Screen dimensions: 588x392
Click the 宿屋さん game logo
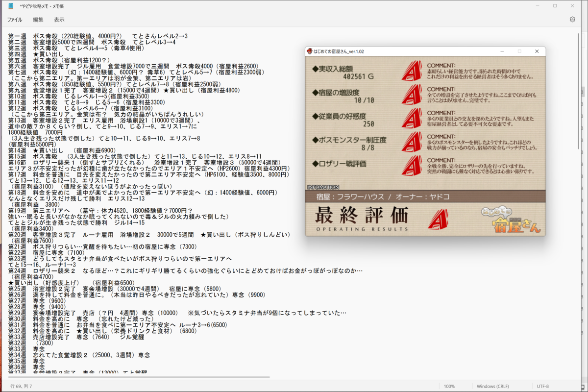coord(512,220)
